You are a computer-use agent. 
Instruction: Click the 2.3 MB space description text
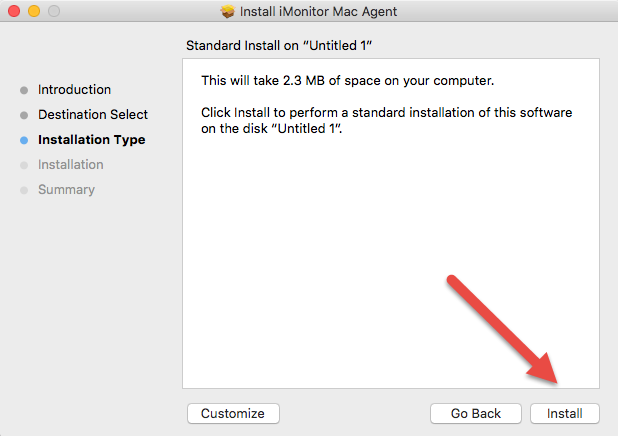[x=347, y=80]
